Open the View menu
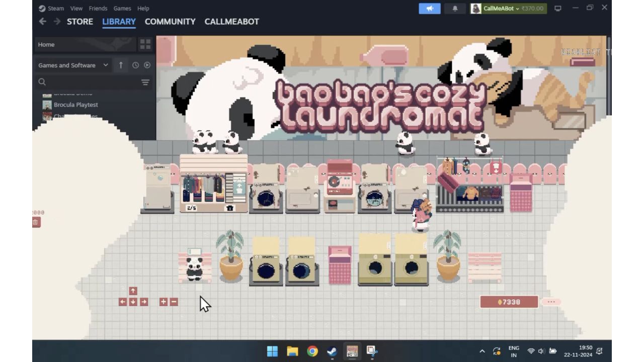The image size is (644, 362). [76, 9]
